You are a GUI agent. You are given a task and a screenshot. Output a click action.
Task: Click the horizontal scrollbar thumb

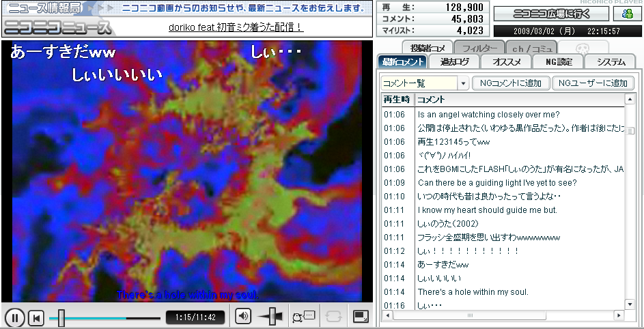click(x=471, y=315)
